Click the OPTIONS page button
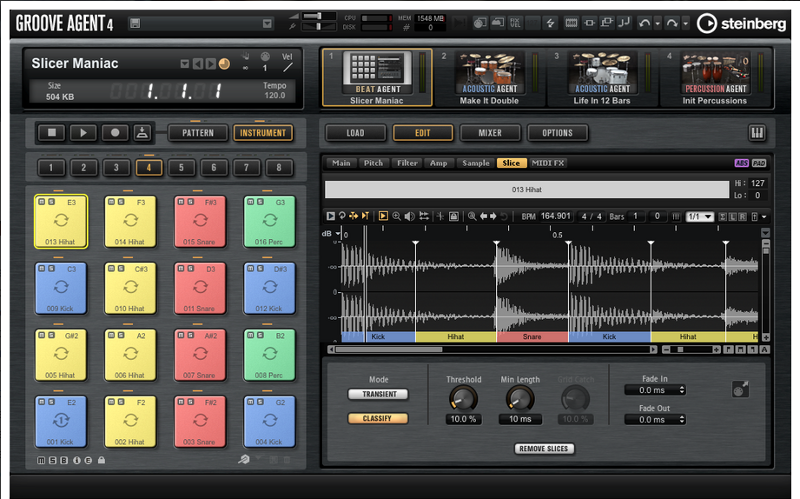This screenshot has height=499, width=800. point(557,133)
